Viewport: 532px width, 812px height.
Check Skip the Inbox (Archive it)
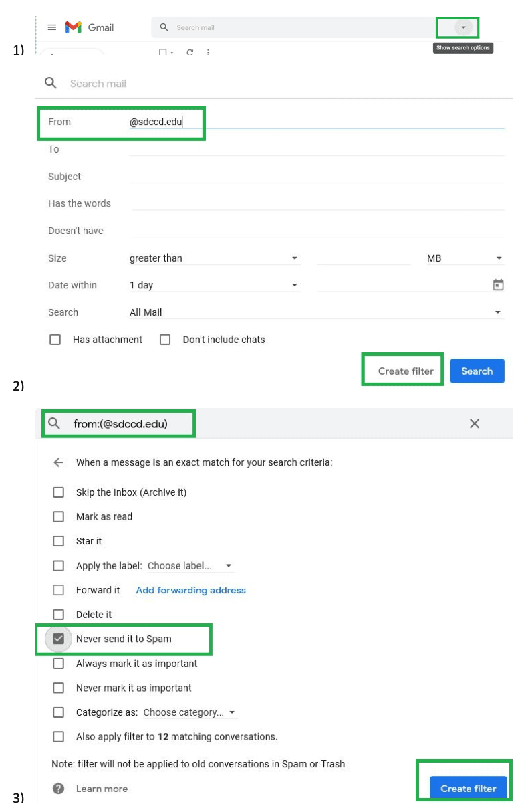point(59,492)
